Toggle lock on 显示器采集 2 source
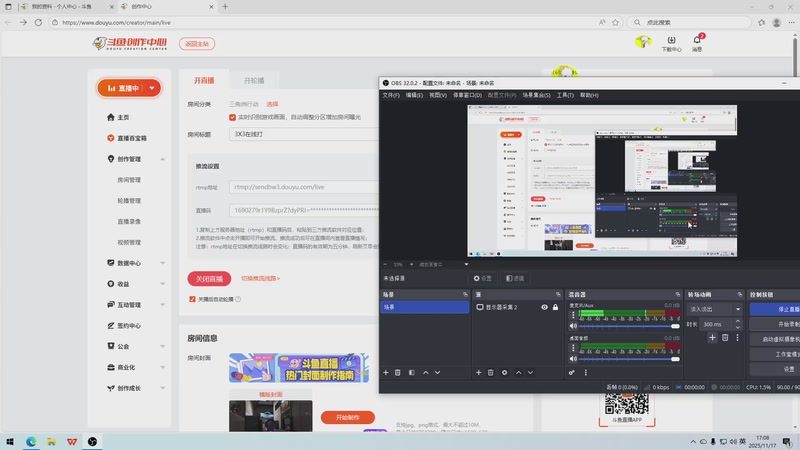800x450 pixels. tap(555, 307)
